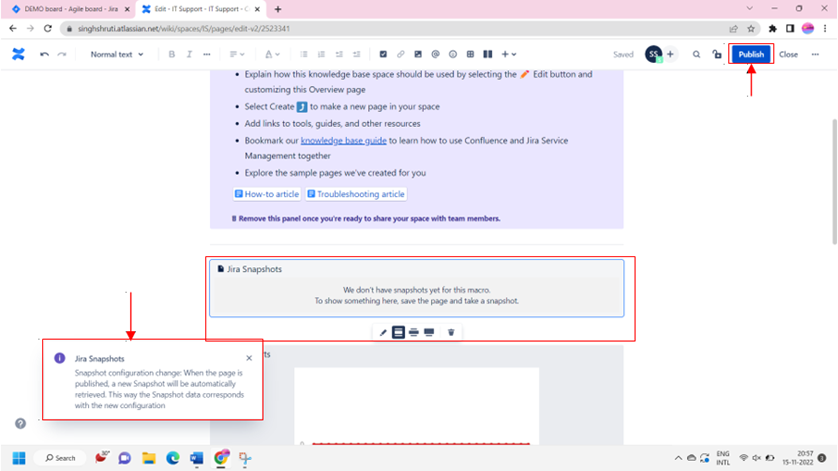
Task: Insert an action item checkbox
Action: point(383,54)
